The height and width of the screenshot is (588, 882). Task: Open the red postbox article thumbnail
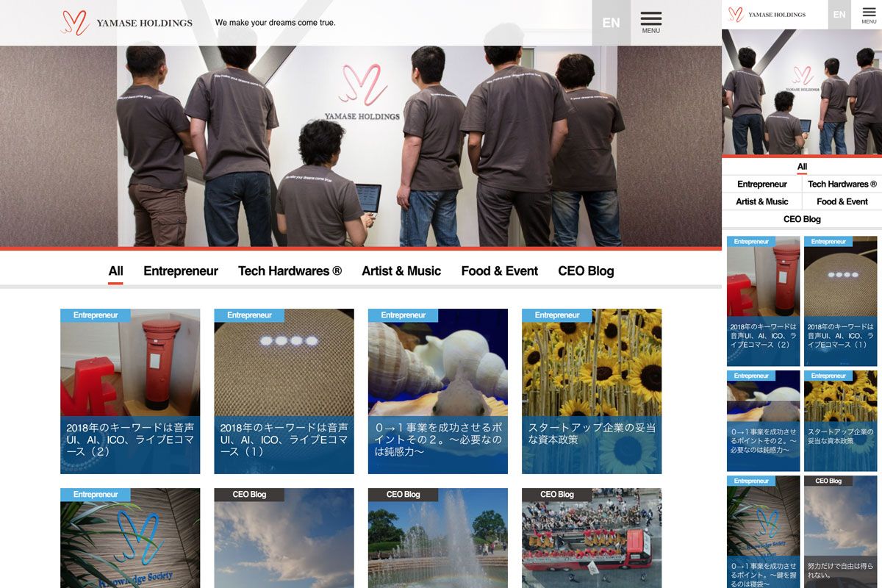click(x=130, y=367)
